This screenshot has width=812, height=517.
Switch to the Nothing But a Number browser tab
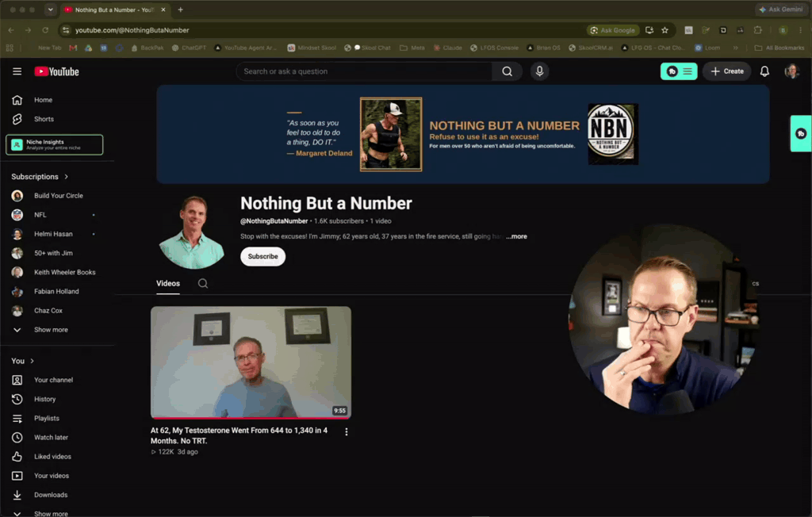click(x=114, y=10)
